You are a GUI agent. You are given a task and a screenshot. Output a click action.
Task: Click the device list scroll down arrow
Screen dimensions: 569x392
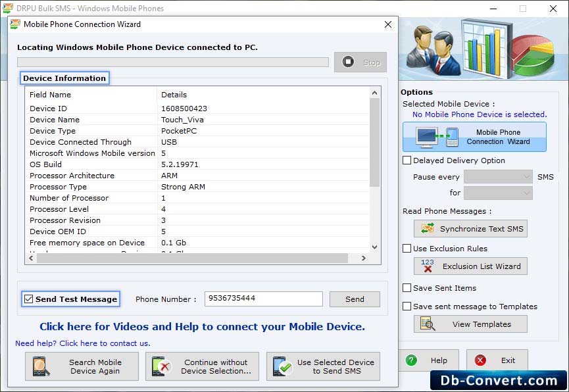tap(374, 247)
